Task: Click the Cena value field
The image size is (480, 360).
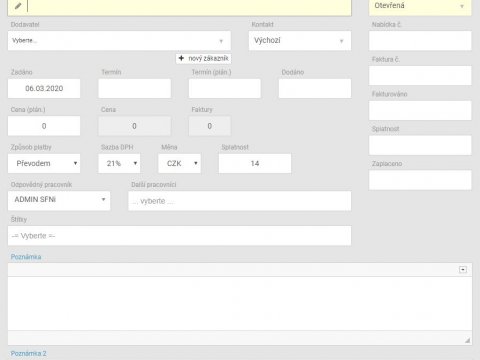Action: [x=134, y=126]
